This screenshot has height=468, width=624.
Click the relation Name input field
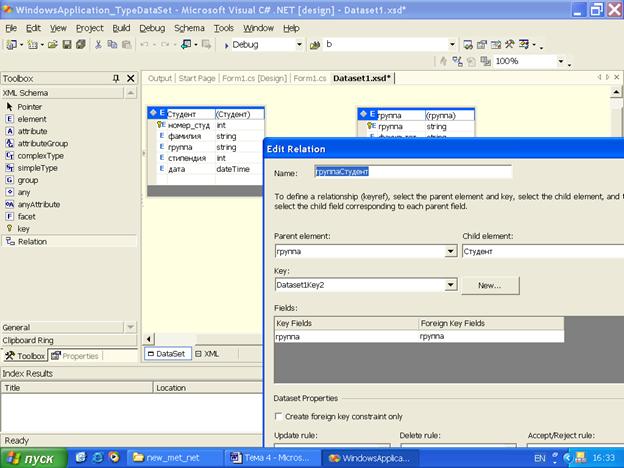pos(413,172)
